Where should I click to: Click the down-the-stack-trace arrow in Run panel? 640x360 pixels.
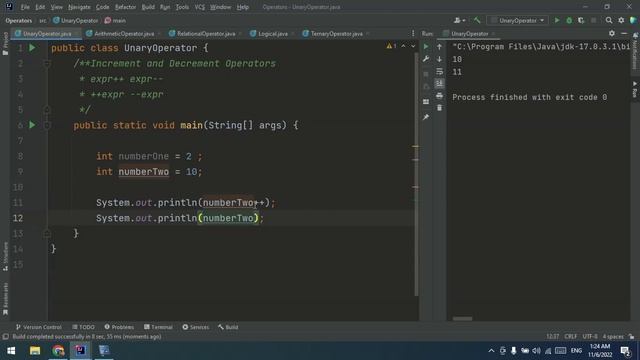click(x=439, y=59)
